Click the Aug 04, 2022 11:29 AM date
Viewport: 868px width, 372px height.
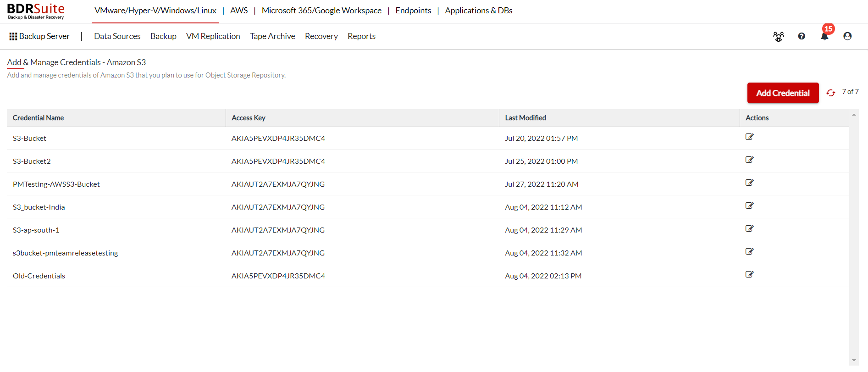click(x=543, y=230)
